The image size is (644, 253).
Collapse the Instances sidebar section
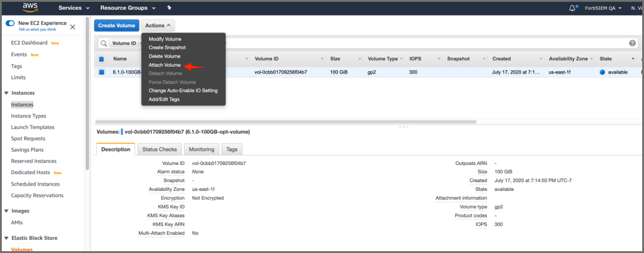6,93
